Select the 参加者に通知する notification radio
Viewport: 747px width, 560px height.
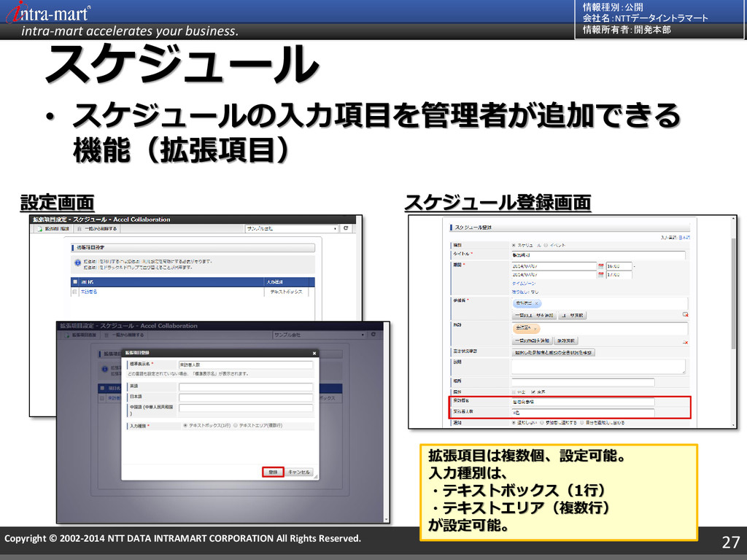click(542, 422)
